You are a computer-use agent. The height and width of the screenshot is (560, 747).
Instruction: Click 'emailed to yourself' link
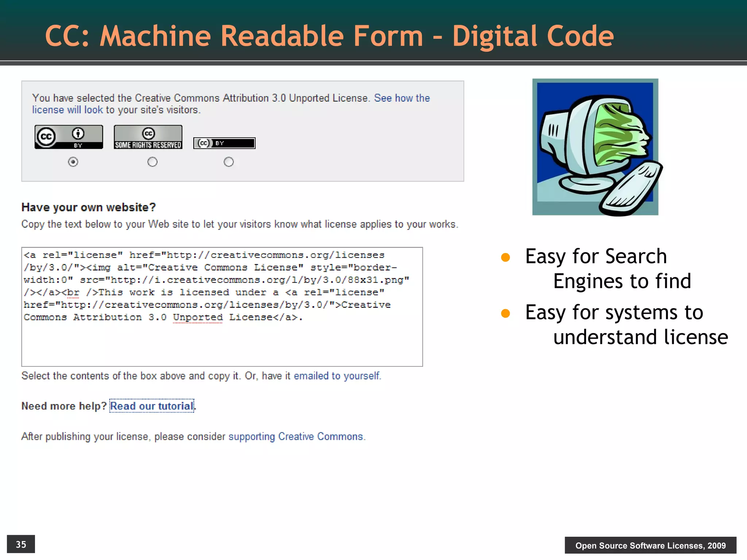[337, 376]
